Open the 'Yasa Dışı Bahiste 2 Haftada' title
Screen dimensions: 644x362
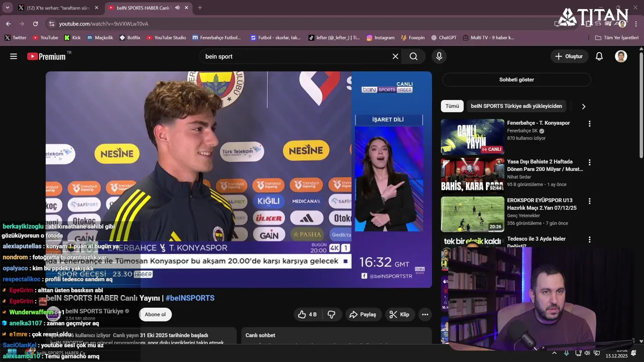tap(545, 165)
